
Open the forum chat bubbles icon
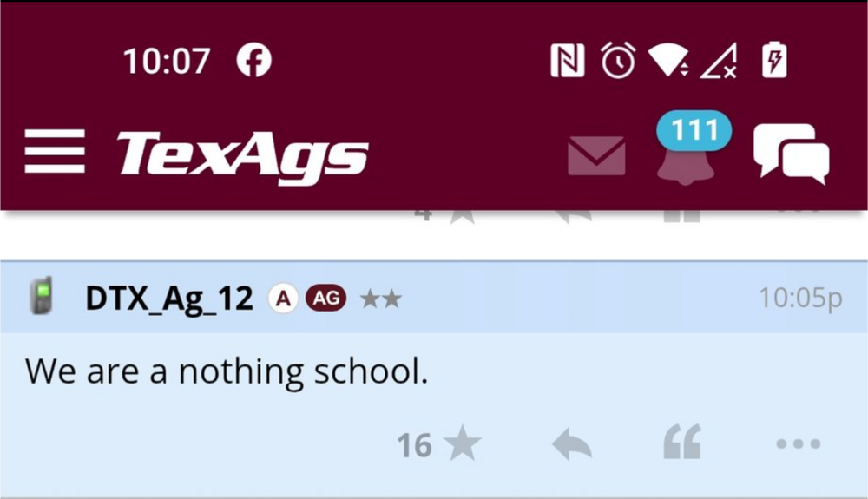tap(791, 154)
